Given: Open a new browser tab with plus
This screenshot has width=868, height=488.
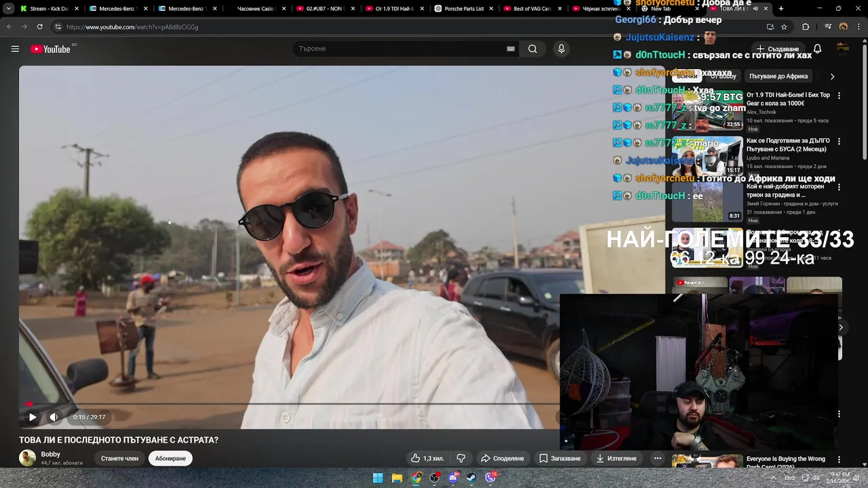Looking at the screenshot, I should pos(781,9).
